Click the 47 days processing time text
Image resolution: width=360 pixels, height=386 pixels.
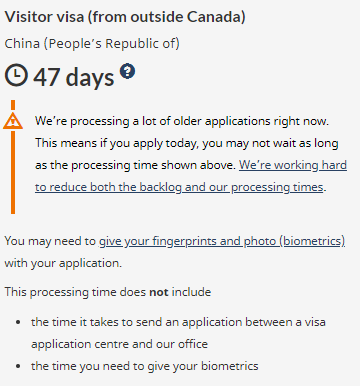tap(74, 77)
